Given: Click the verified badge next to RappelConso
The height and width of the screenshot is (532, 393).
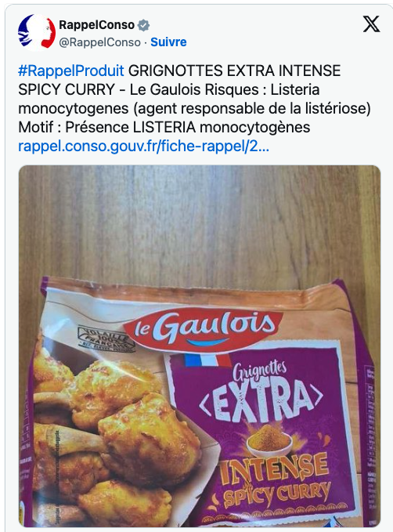Looking at the screenshot, I should point(144,25).
